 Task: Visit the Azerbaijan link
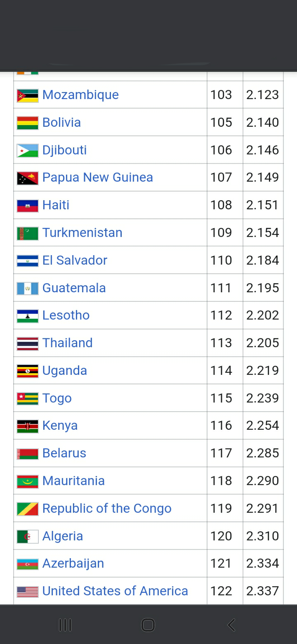(x=73, y=563)
